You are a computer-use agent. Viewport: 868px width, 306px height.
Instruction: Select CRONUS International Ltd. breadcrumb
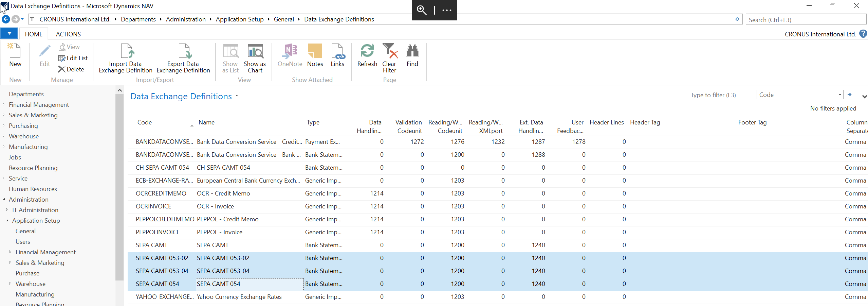[x=75, y=19]
